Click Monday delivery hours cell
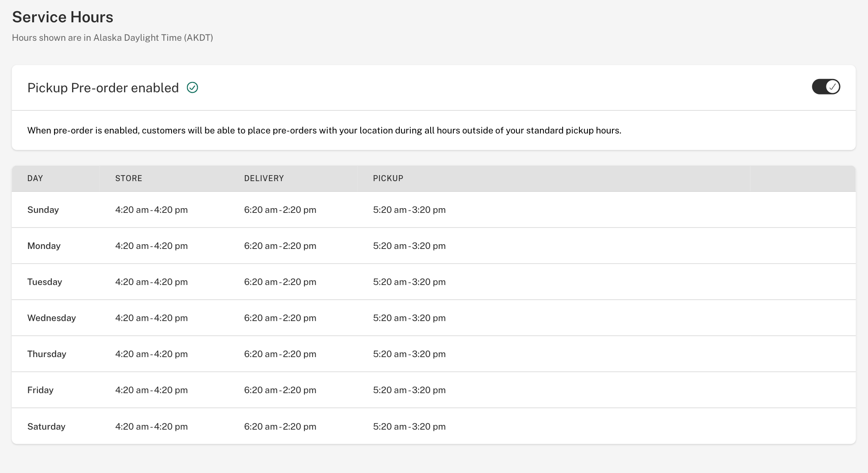Viewport: 868px width, 473px height. coord(280,246)
